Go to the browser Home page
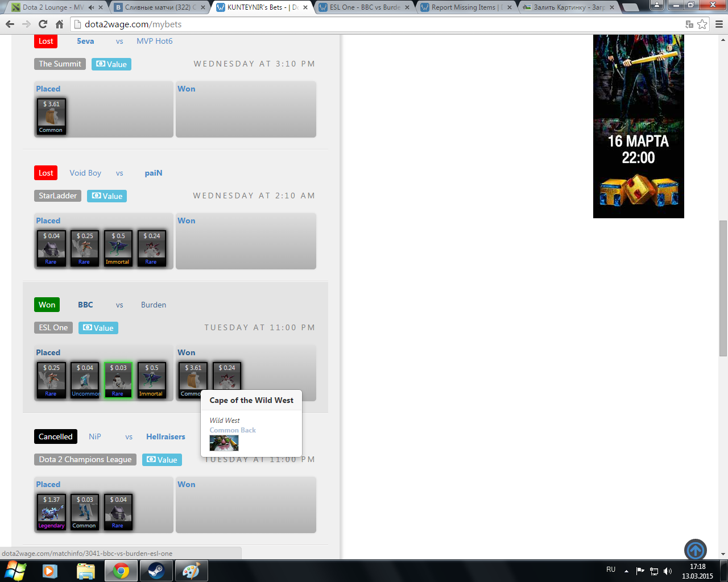The height and width of the screenshot is (582, 728). (59, 24)
